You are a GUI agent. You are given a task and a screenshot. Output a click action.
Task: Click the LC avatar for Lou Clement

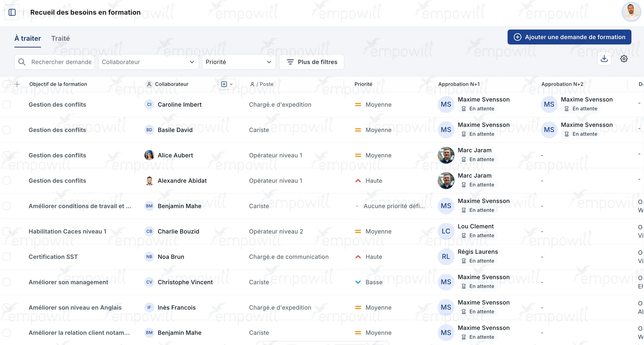(446, 231)
